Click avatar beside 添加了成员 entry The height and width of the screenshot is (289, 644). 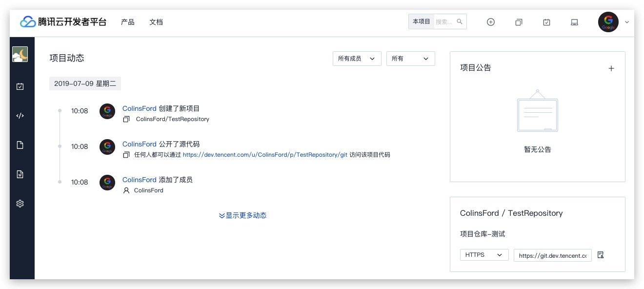107,183
